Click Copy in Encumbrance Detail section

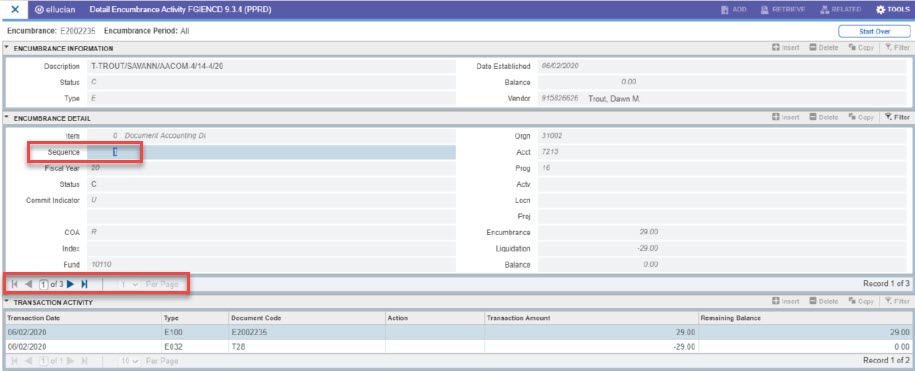coord(861,117)
